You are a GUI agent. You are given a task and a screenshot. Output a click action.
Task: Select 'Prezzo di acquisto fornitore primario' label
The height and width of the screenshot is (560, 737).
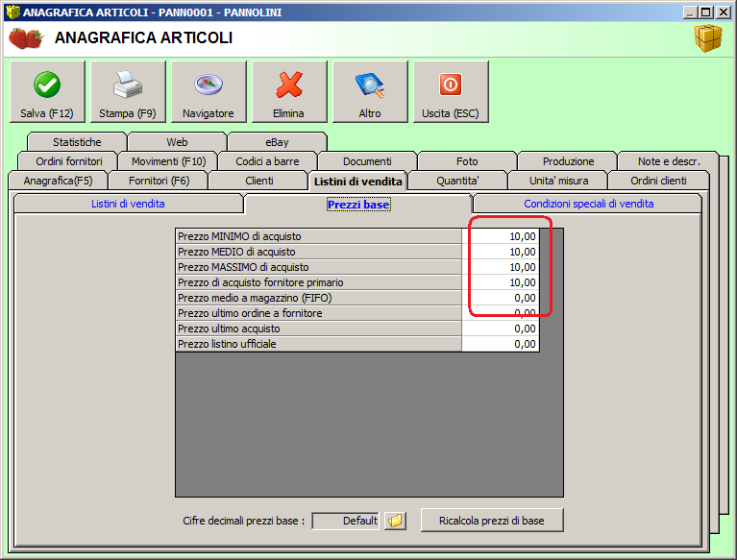pos(318,282)
